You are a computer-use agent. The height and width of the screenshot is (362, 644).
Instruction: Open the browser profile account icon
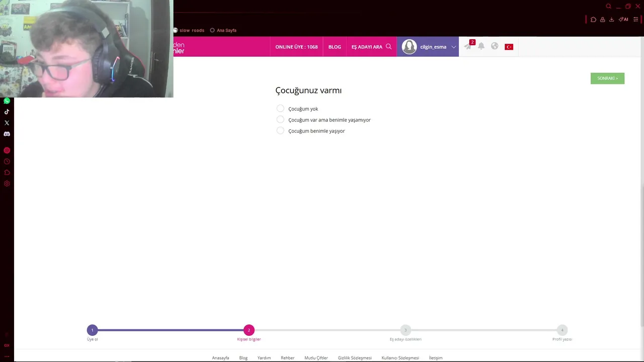[602, 19]
